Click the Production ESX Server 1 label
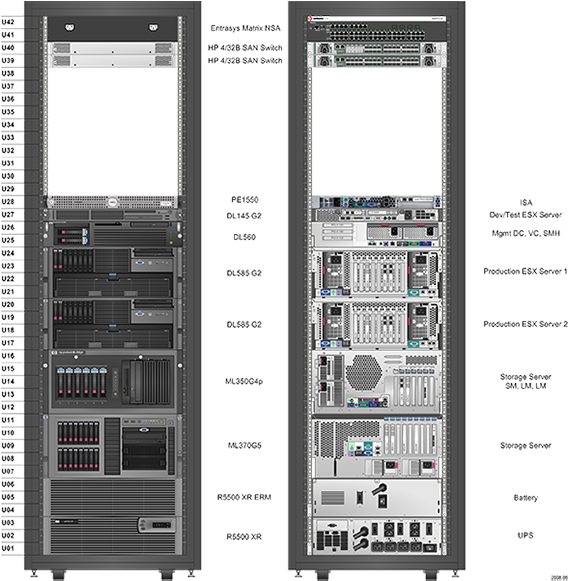The height and width of the screenshot is (581, 568). (x=525, y=271)
